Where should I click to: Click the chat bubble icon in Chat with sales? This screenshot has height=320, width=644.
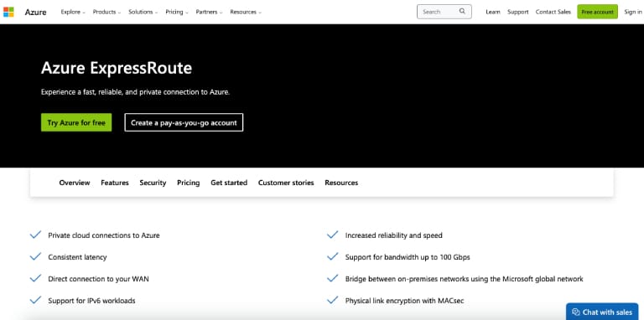(576, 312)
